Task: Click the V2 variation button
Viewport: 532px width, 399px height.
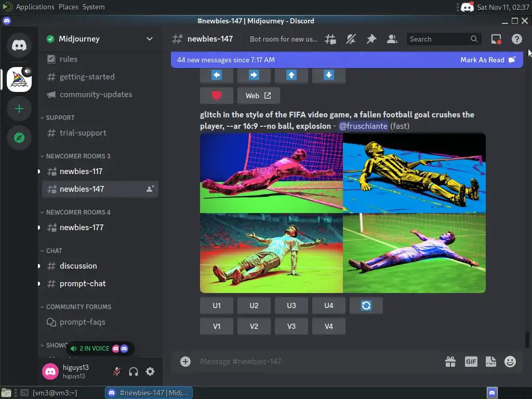Action: [x=254, y=326]
